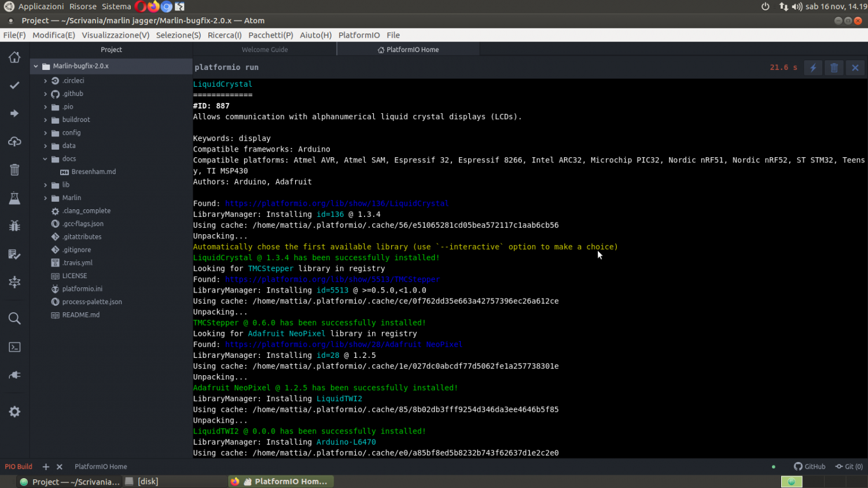Select the LICENSE file in tree

click(75, 276)
